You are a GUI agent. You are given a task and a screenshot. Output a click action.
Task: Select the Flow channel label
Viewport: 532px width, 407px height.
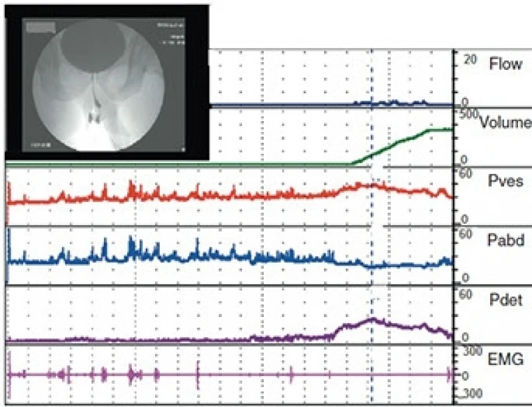[505, 65]
